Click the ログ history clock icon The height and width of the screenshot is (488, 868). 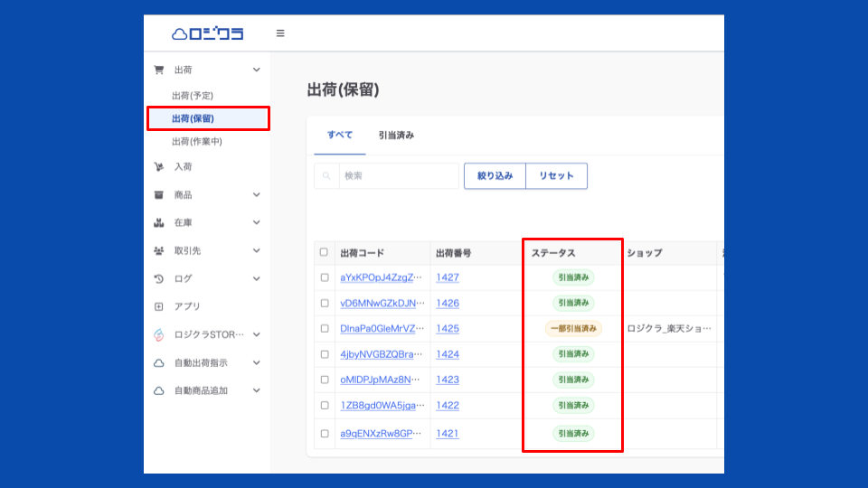[x=159, y=278]
